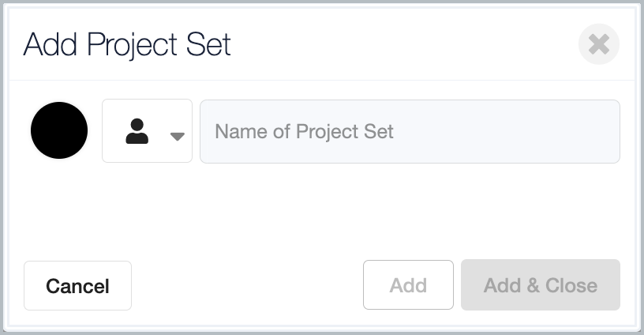Viewport: 644px width, 335px height.
Task: Tap the round close icon in the header
Action: (599, 44)
